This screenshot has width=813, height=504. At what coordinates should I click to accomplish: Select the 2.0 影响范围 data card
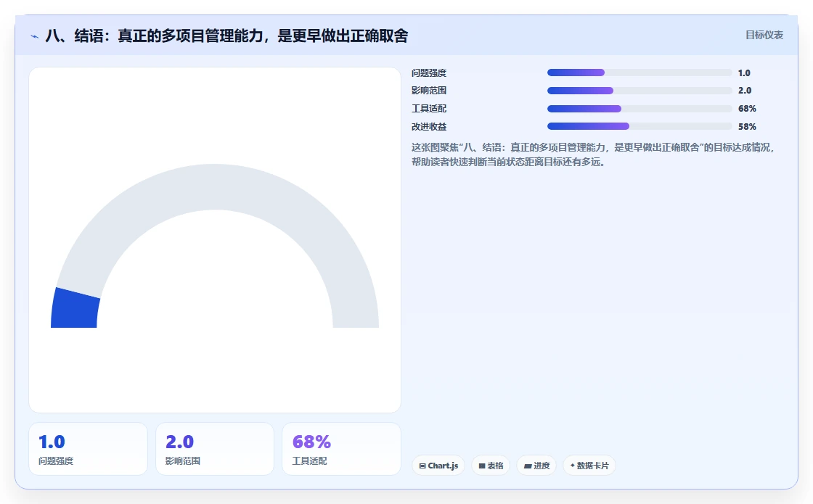215,449
